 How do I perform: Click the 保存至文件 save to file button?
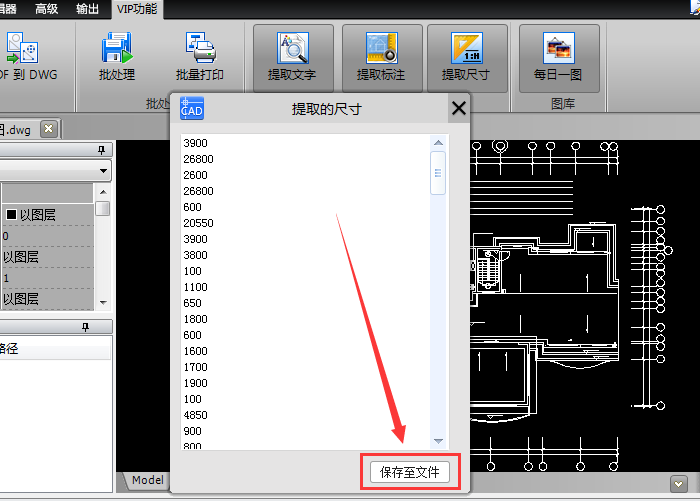pos(410,472)
